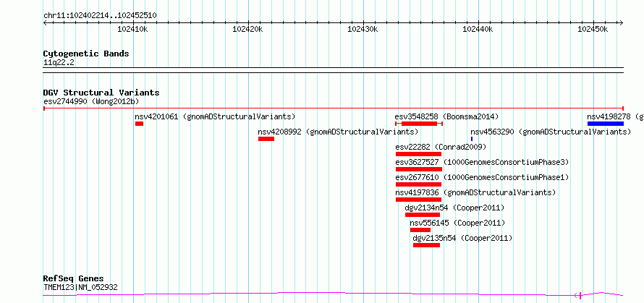Open dgv2135n54 (Cooper2011) variant label
This screenshot has width=644, height=303.
tap(462, 238)
